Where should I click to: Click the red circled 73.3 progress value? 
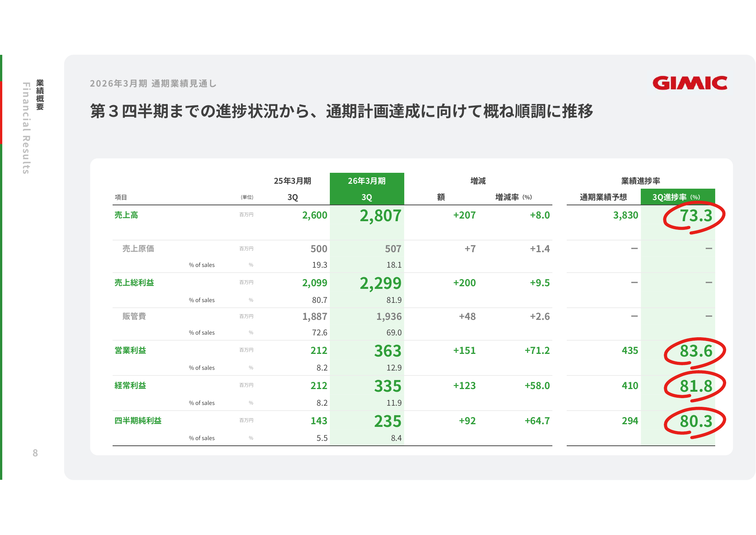(696, 216)
